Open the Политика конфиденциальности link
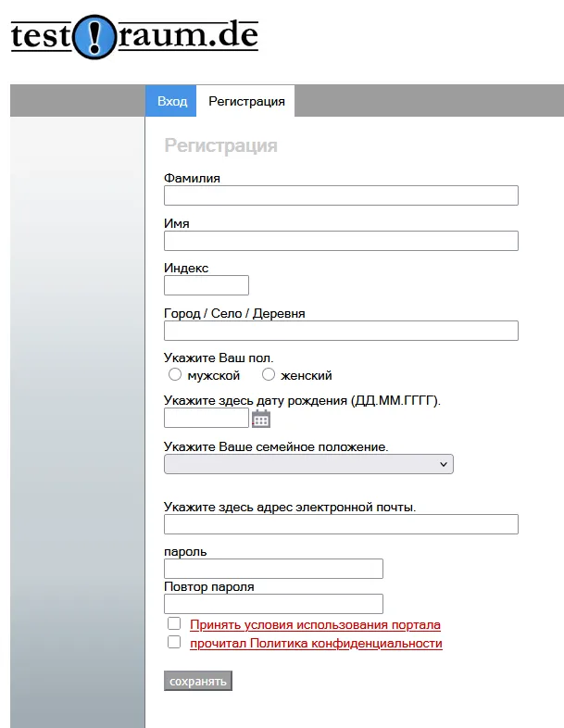The image size is (564, 728). tap(316, 644)
